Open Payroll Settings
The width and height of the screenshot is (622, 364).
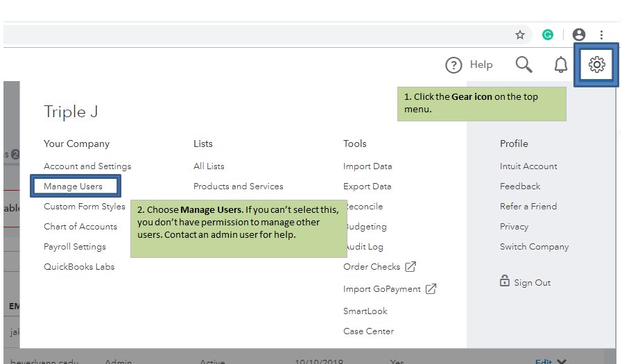click(x=75, y=247)
